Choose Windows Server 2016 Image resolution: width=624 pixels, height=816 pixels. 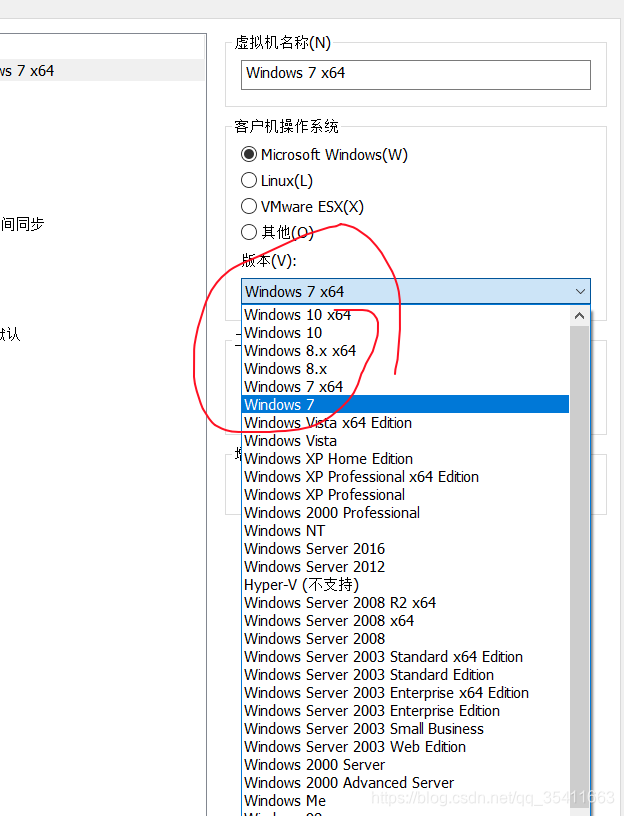point(406,549)
